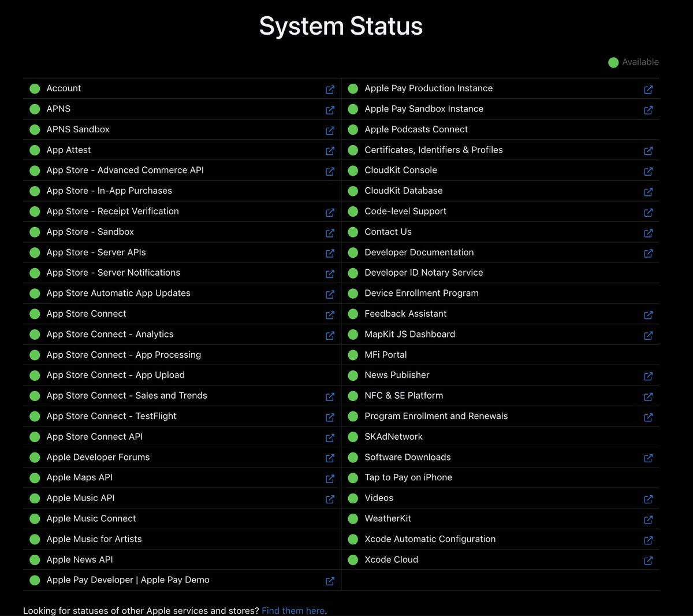Open external link icon in App Store Connect row

click(330, 314)
